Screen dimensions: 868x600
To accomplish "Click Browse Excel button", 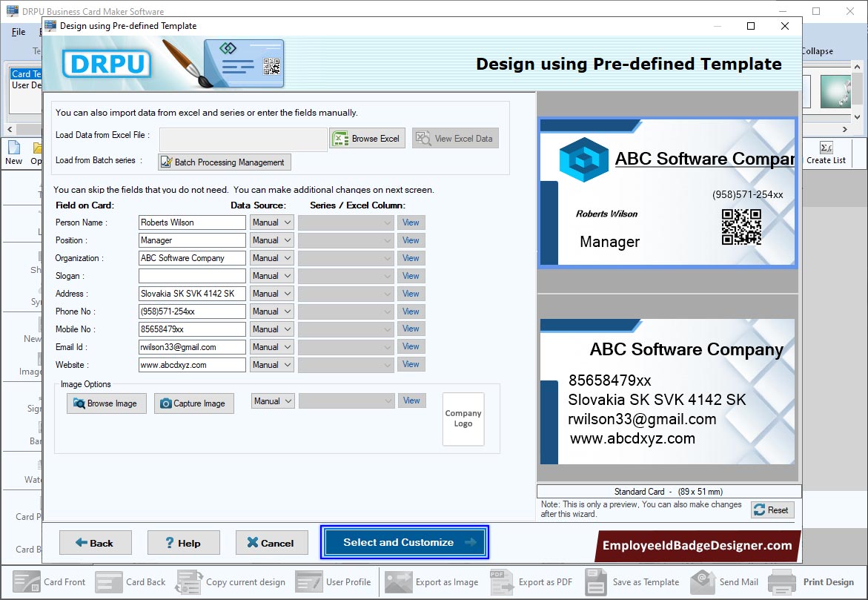I will [x=368, y=139].
